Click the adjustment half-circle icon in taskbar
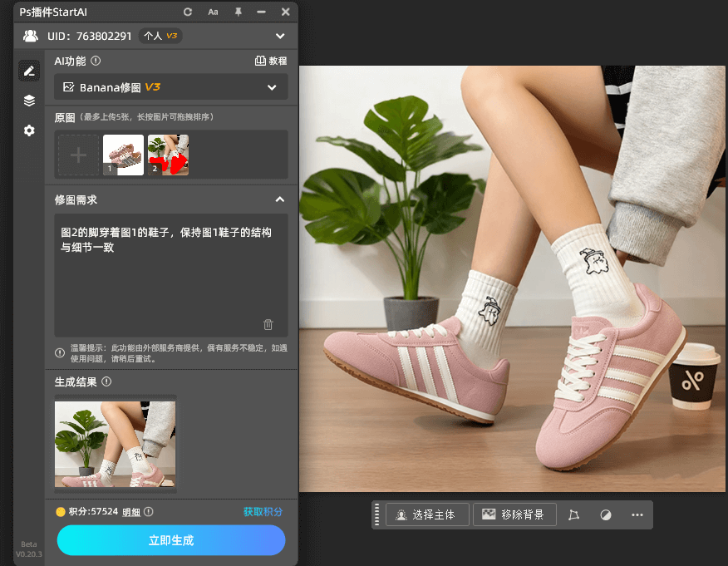This screenshot has width=728, height=566. [606, 515]
